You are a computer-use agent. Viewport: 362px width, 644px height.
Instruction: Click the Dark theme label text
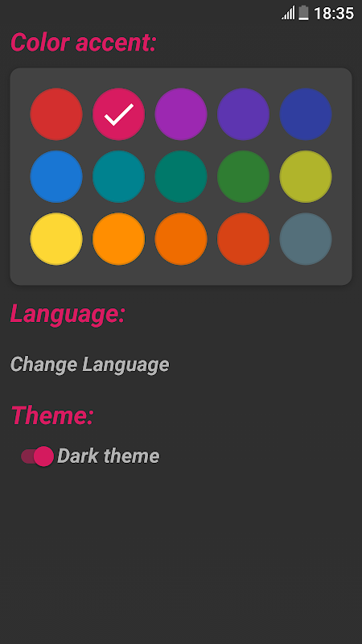pyautogui.click(x=109, y=456)
